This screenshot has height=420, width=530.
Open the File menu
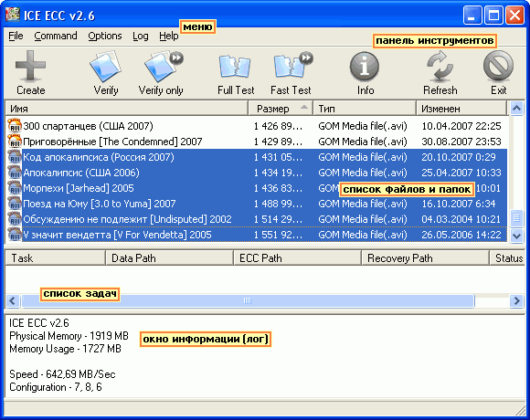coord(16,36)
